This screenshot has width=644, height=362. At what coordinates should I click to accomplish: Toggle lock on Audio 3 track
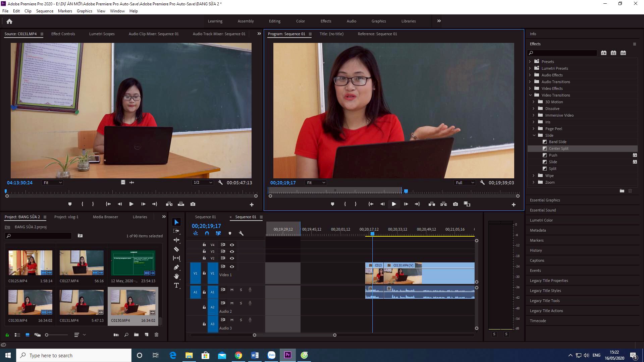pyautogui.click(x=204, y=324)
